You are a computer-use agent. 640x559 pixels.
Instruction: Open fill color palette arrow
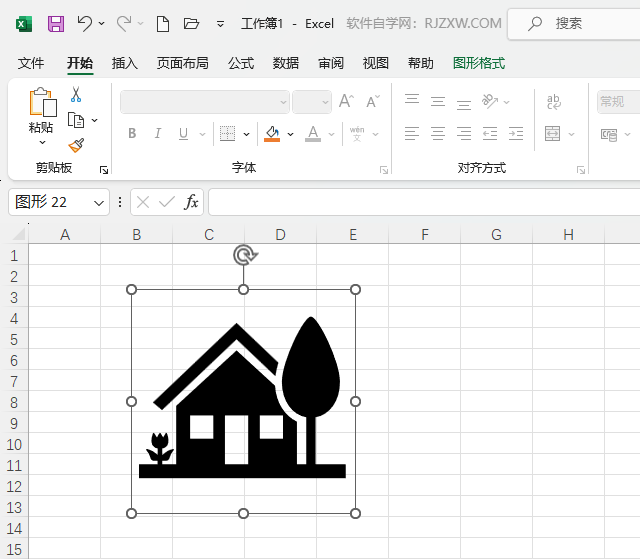click(291, 134)
